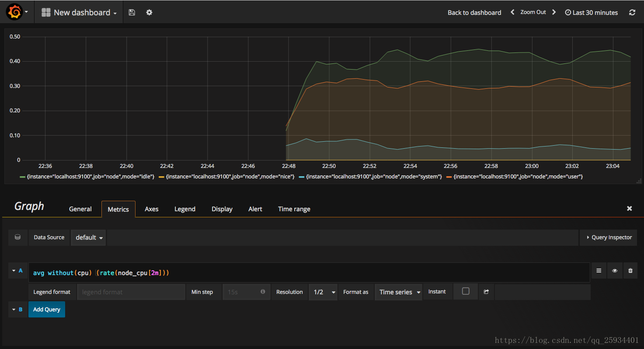Image resolution: width=644 pixels, height=349 pixels.
Task: Click the Zoom Out button
Action: click(533, 12)
